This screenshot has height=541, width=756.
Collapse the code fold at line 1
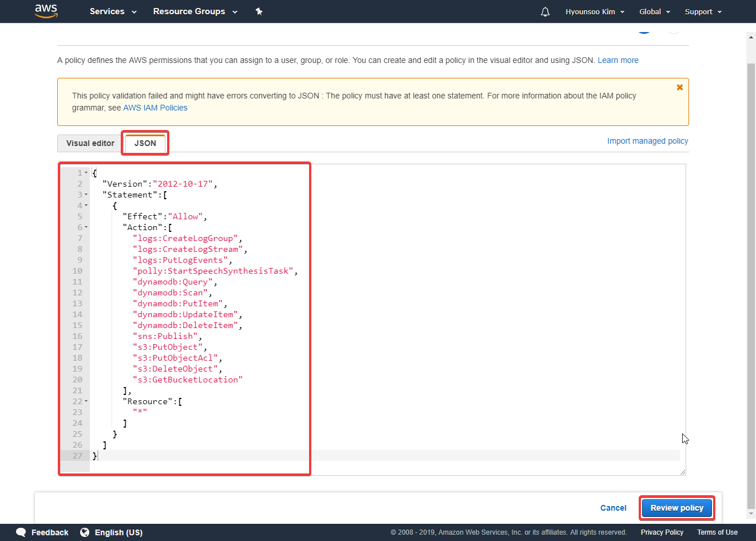(x=86, y=173)
